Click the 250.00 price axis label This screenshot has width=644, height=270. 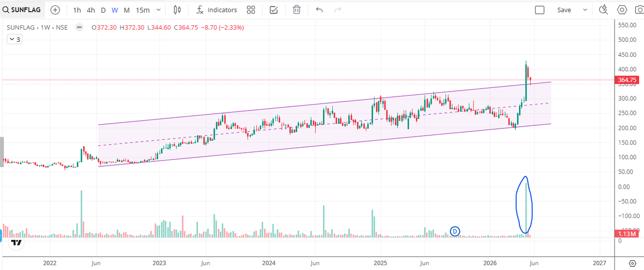pyautogui.click(x=627, y=113)
